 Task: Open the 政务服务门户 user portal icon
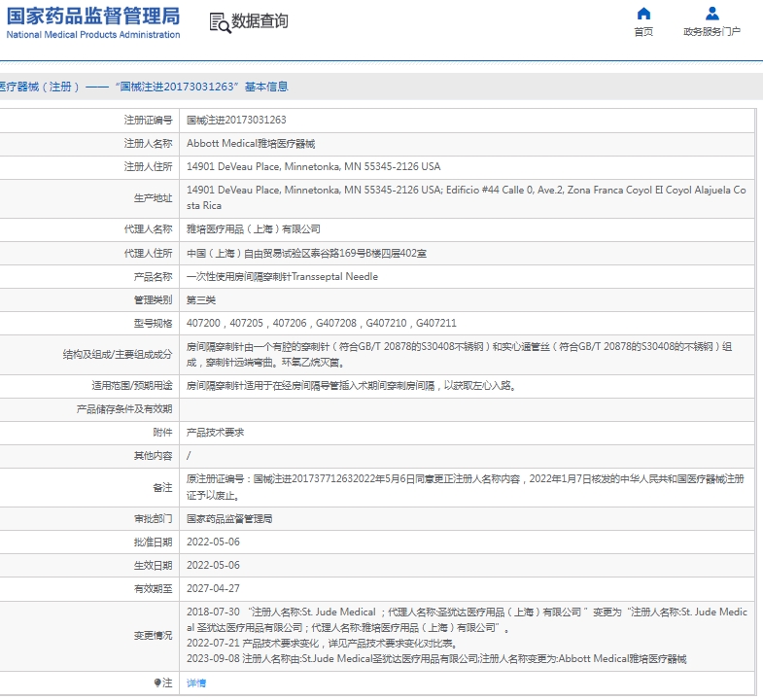711,14
